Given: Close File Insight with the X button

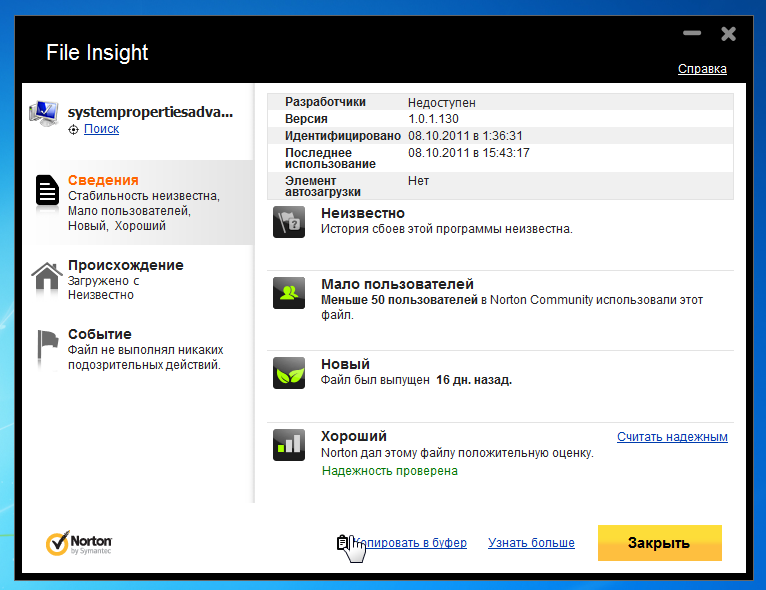Looking at the screenshot, I should tap(728, 34).
